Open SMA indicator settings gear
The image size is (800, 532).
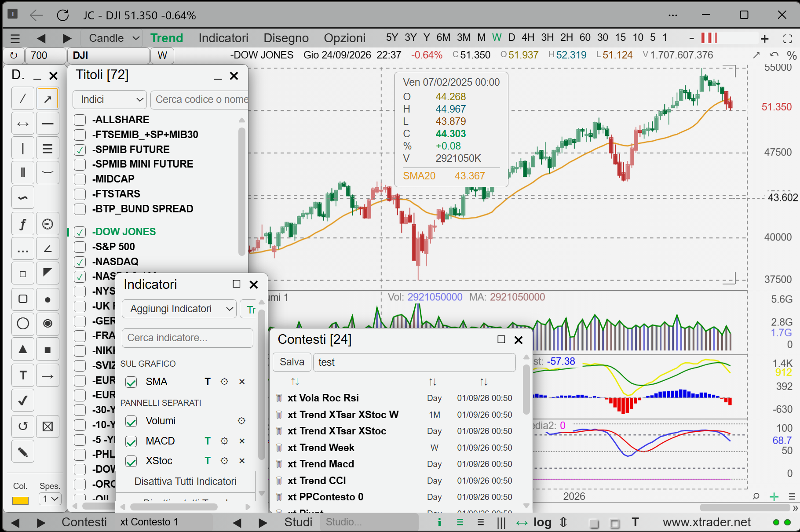[224, 382]
